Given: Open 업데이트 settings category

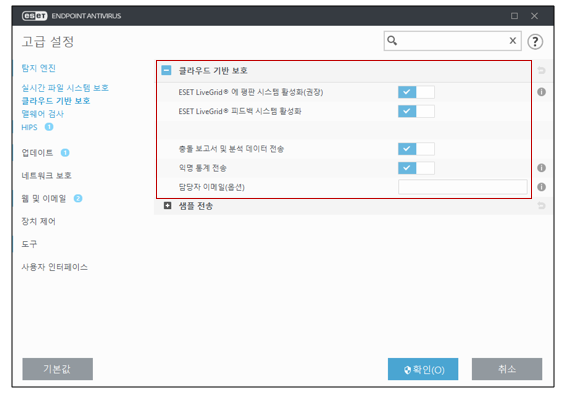Looking at the screenshot, I should coord(37,153).
